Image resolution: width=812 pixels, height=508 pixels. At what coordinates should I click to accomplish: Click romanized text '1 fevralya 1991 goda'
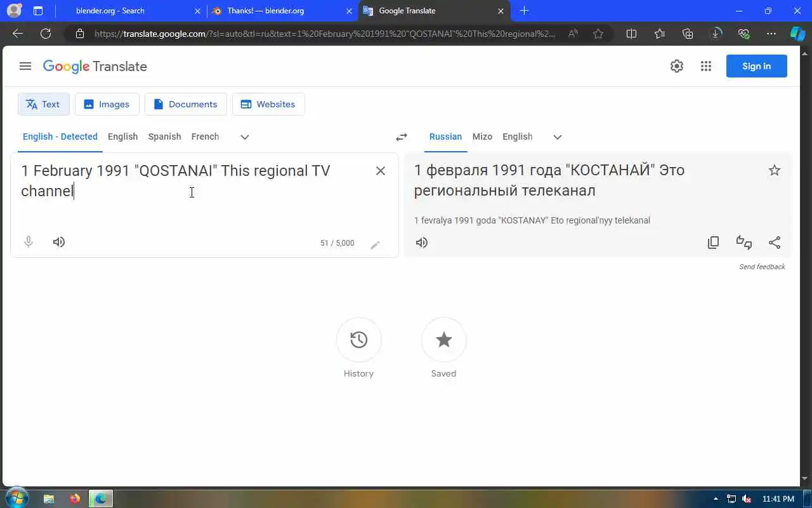click(455, 220)
